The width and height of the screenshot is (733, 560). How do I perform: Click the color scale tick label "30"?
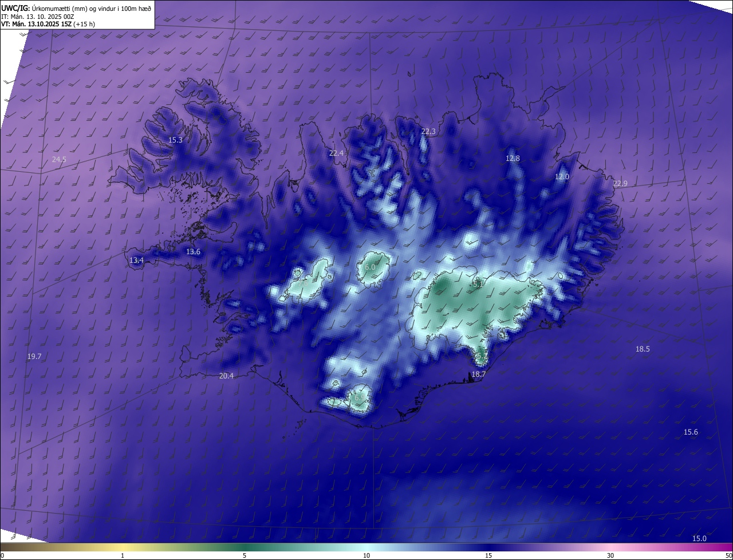[610, 556]
